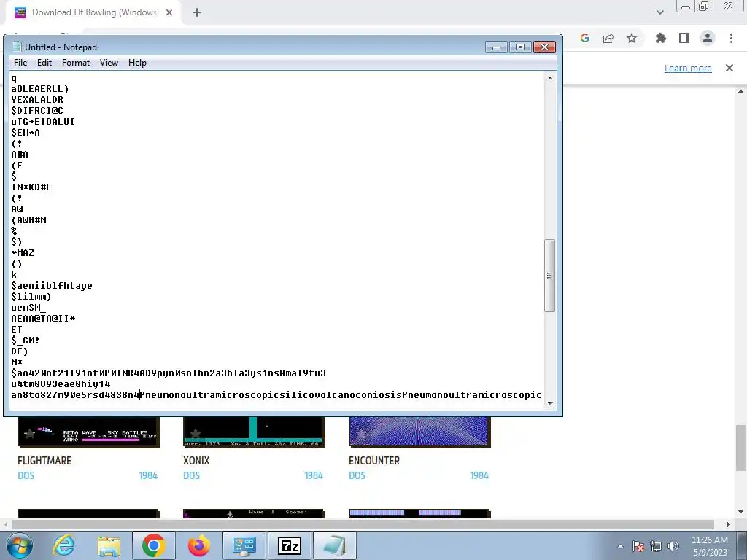
Task: Click the XONIX game title link
Action: 196,461
